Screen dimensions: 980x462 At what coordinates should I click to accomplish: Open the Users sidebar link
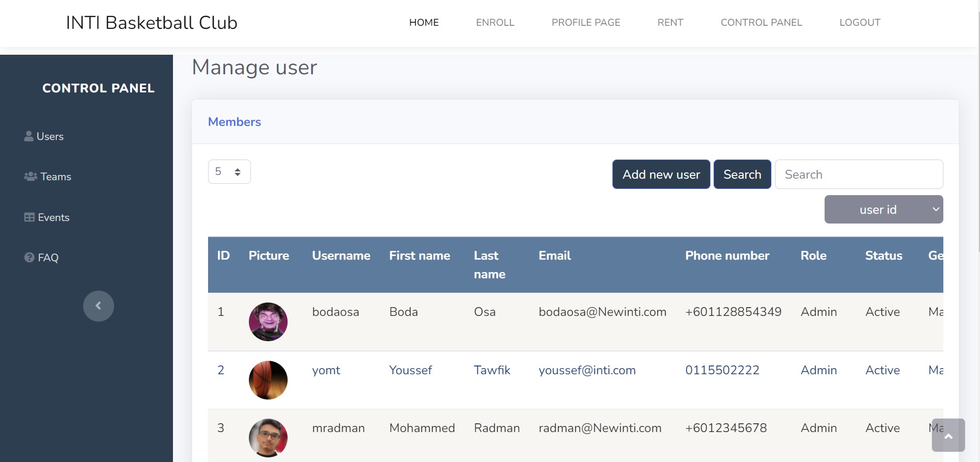[x=44, y=136]
